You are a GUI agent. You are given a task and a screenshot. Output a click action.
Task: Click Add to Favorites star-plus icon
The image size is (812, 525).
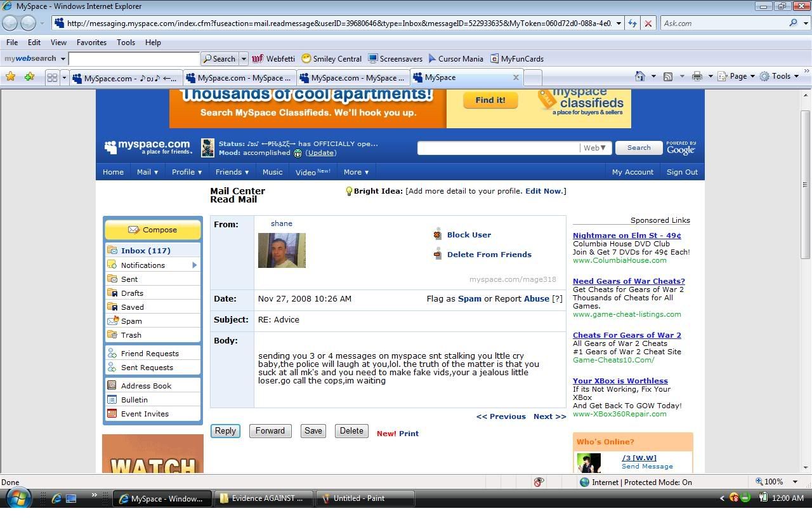click(29, 77)
